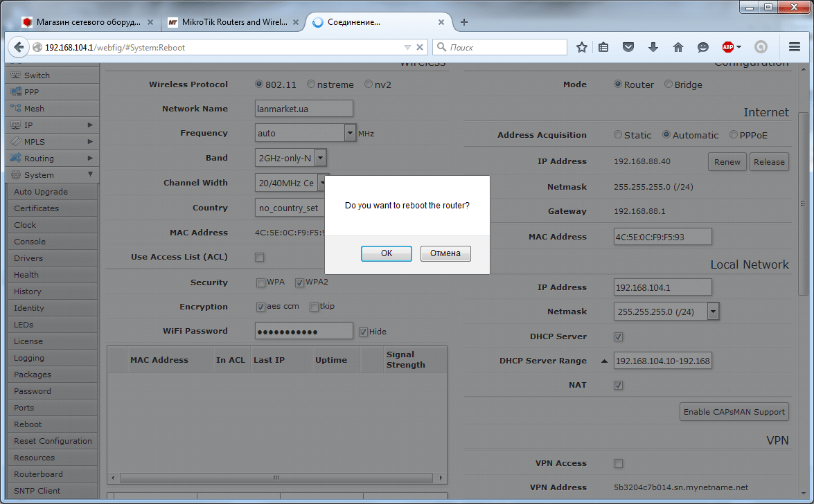
Task: Open the Firefox hamburger menu
Action: tap(795, 47)
